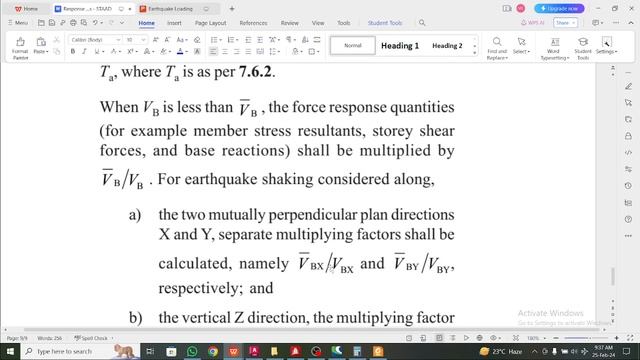
Task: Toggle Underline formatting
Action: point(97,51)
